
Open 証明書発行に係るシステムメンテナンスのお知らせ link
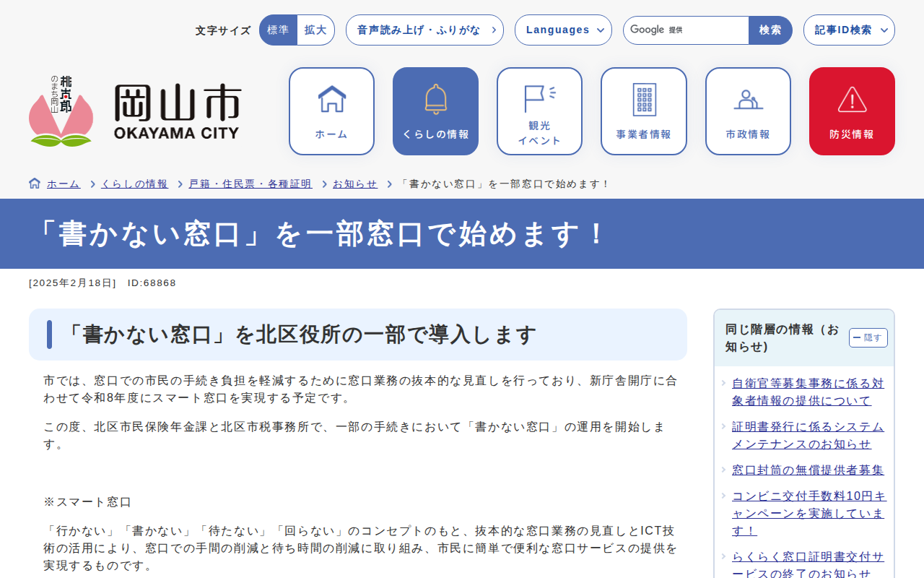pos(808,436)
